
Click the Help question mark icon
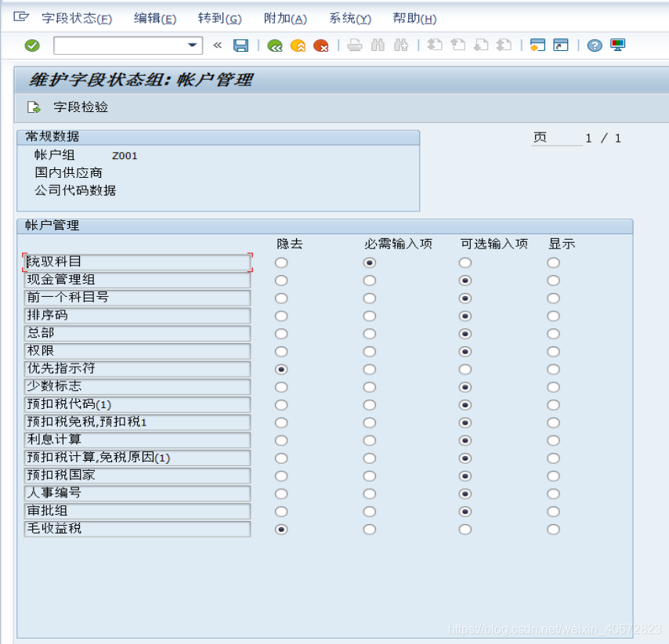pyautogui.click(x=594, y=45)
